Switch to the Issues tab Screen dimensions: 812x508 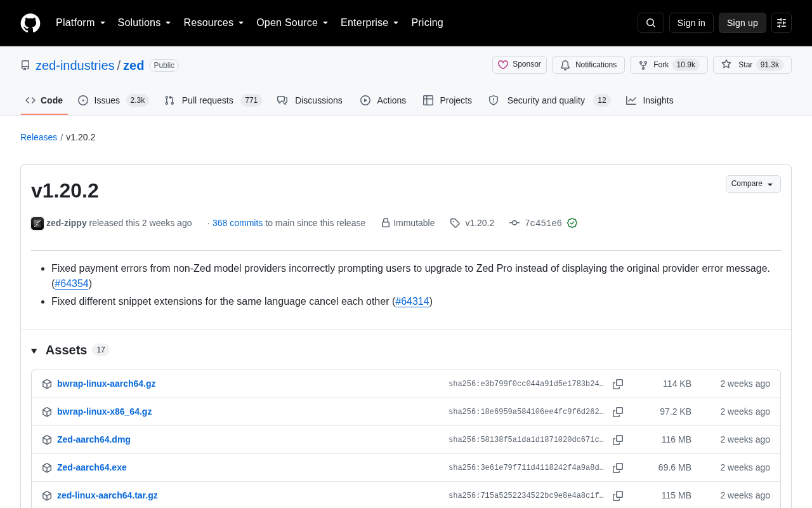click(x=114, y=100)
